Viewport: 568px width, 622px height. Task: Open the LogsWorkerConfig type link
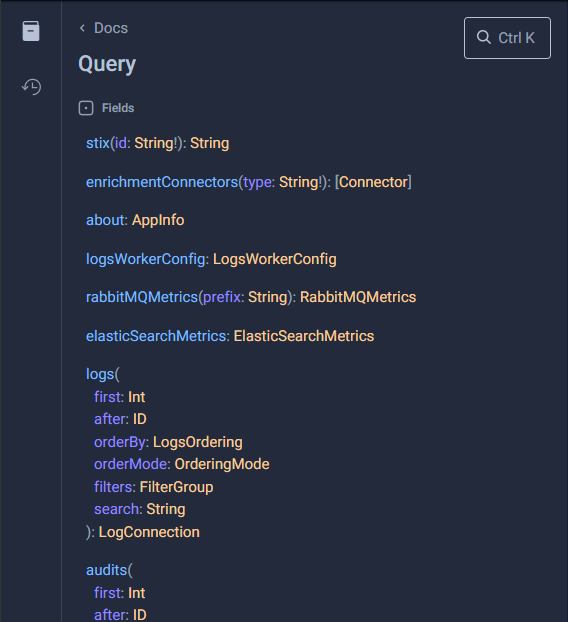coord(274,259)
